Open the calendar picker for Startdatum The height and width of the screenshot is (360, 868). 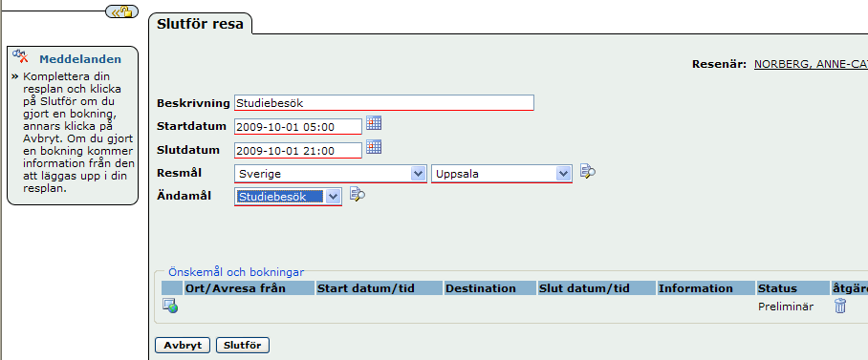coord(374,123)
